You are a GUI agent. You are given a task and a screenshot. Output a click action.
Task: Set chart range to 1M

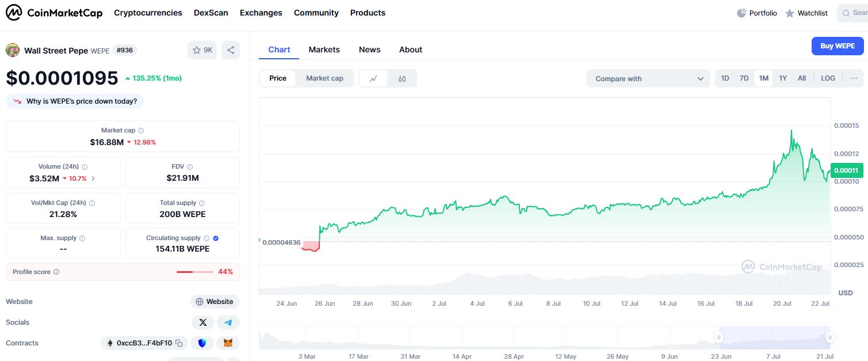click(763, 78)
